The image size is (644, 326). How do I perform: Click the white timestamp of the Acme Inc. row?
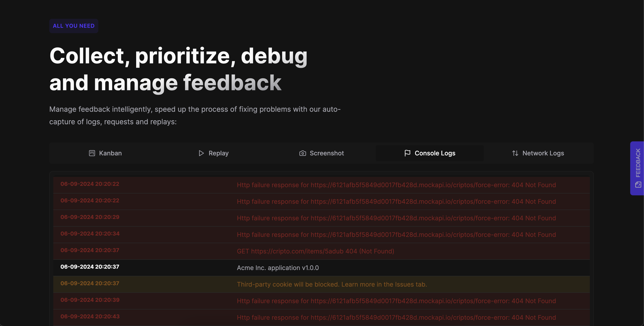pos(90,267)
